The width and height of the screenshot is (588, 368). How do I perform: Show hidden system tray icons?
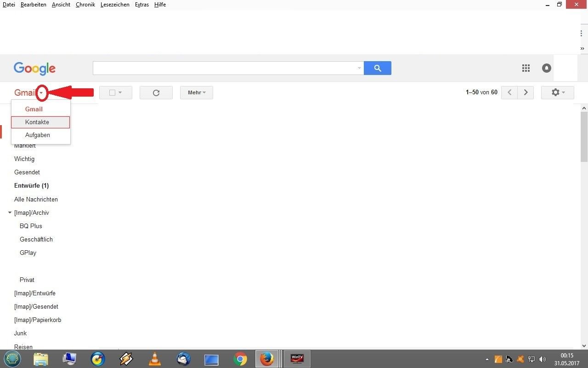487,359
